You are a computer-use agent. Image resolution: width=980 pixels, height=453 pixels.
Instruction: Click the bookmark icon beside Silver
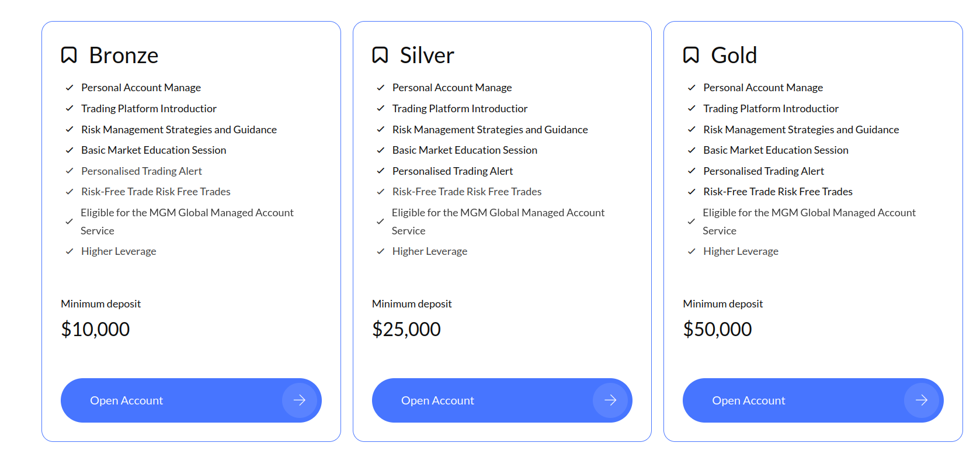pyautogui.click(x=380, y=55)
